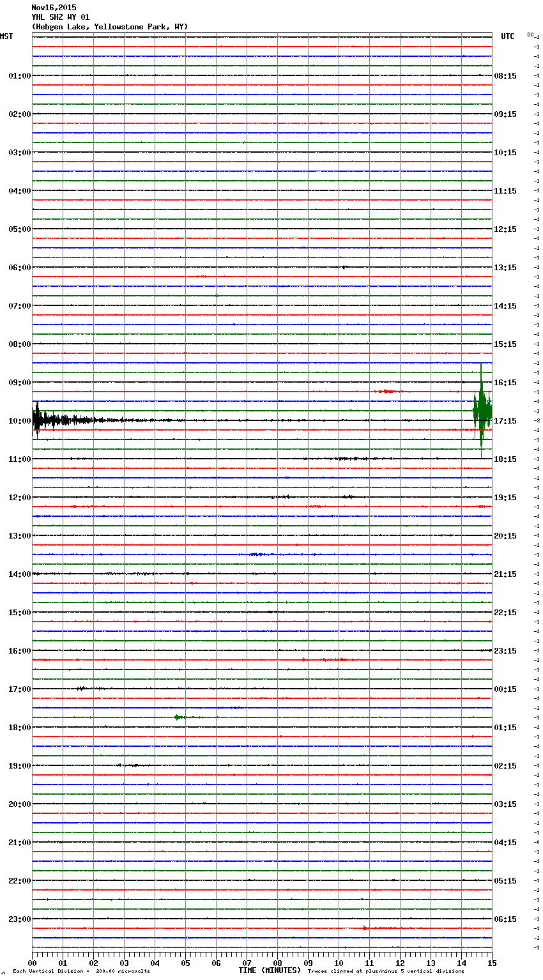Select the 17:00 MST time label
This screenshot has width=543, height=980.
20,689
